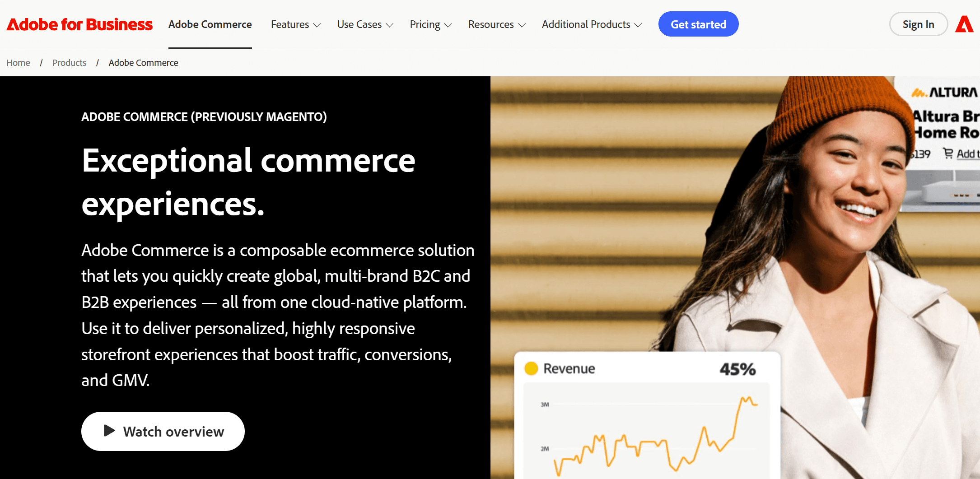Select the Adobe Commerce nav tab

click(210, 24)
